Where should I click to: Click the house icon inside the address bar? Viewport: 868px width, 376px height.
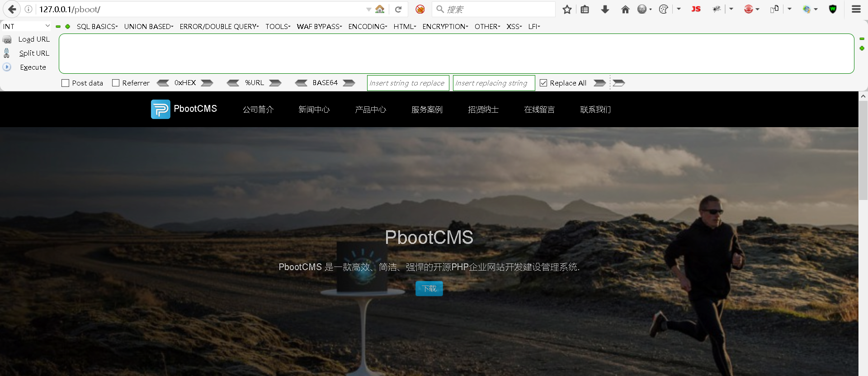click(x=380, y=9)
